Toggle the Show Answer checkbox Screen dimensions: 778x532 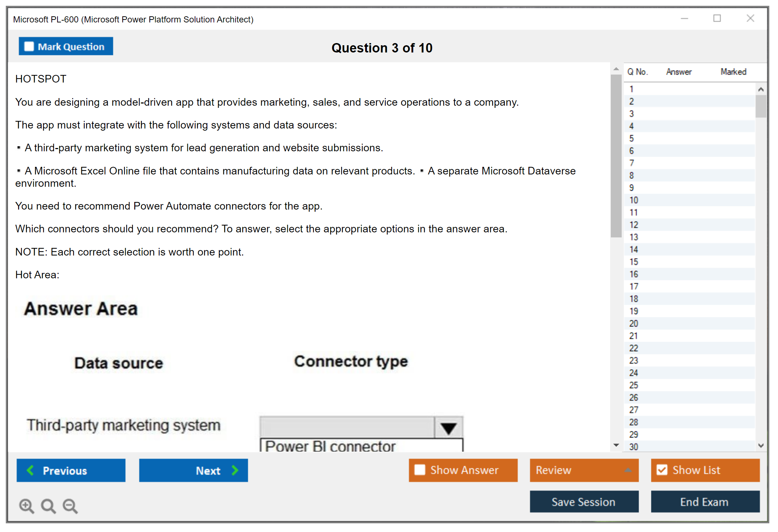[x=420, y=470]
